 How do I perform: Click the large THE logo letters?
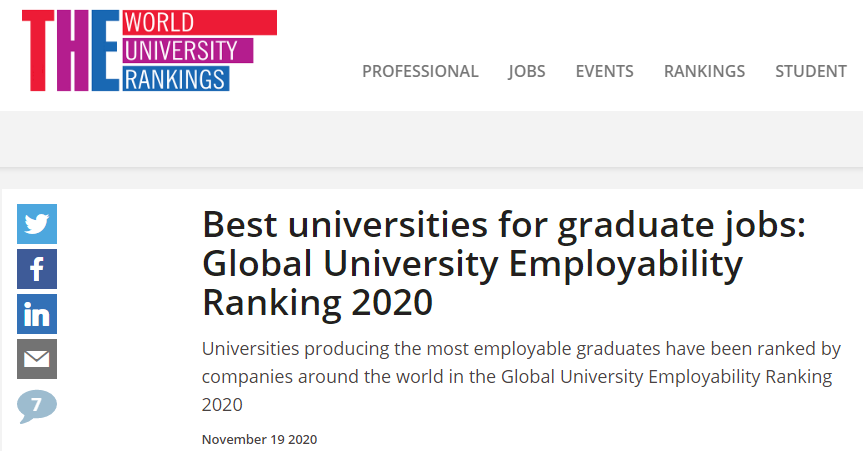[70, 51]
